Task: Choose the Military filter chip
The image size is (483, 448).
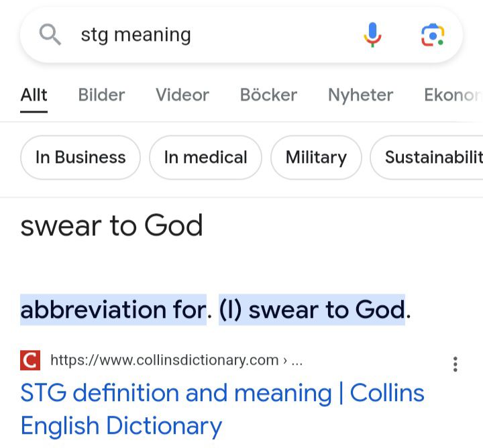Action: [316, 158]
